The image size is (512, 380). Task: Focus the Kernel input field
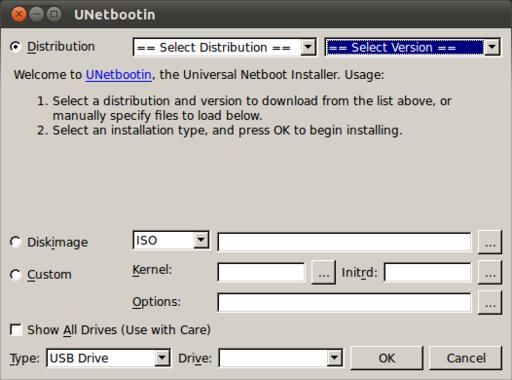pos(261,273)
